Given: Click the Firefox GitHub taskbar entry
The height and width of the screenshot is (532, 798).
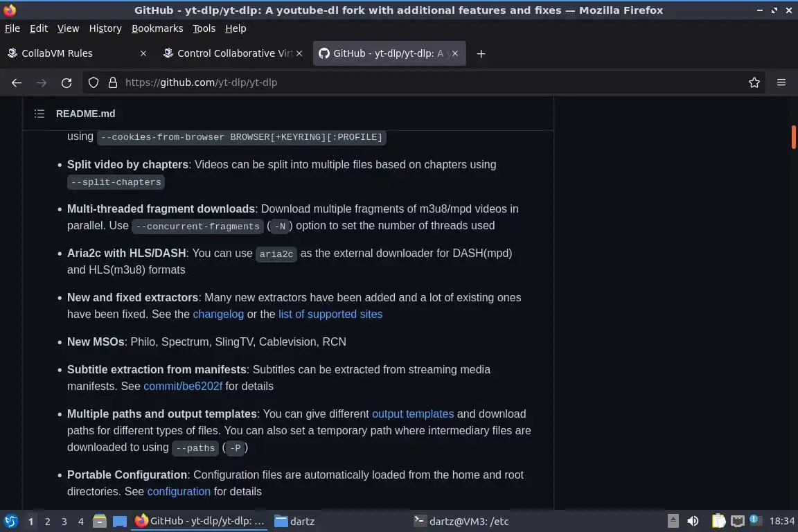Looking at the screenshot, I should pyautogui.click(x=199, y=522).
